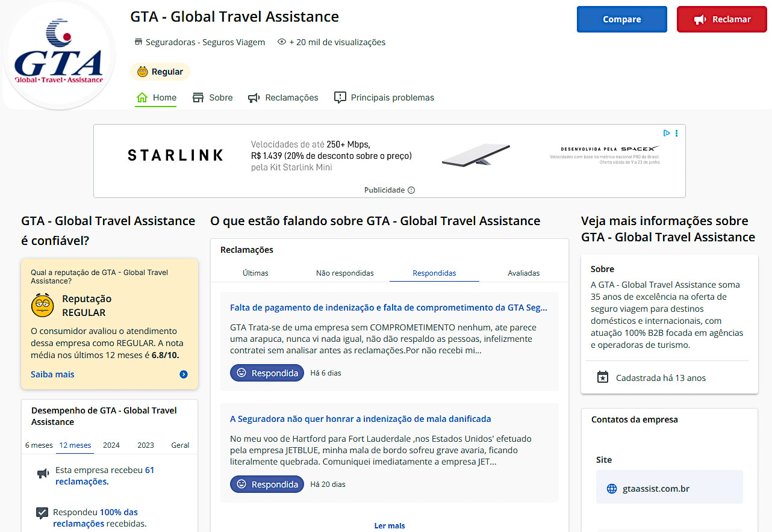Image resolution: width=772 pixels, height=532 pixels.
Task: Open the Principais problemas tab
Action: tap(384, 97)
